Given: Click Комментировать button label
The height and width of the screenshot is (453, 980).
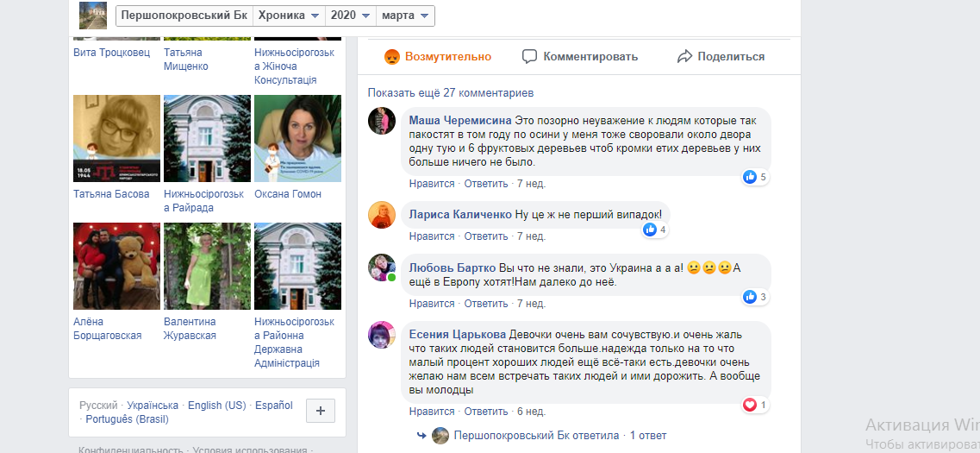Looking at the screenshot, I should click(x=590, y=56).
